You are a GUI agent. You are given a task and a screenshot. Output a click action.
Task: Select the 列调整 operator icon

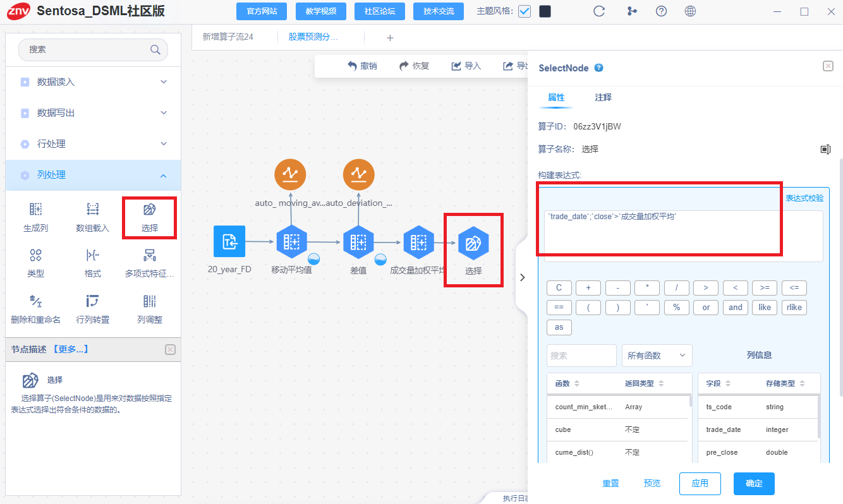(150, 301)
